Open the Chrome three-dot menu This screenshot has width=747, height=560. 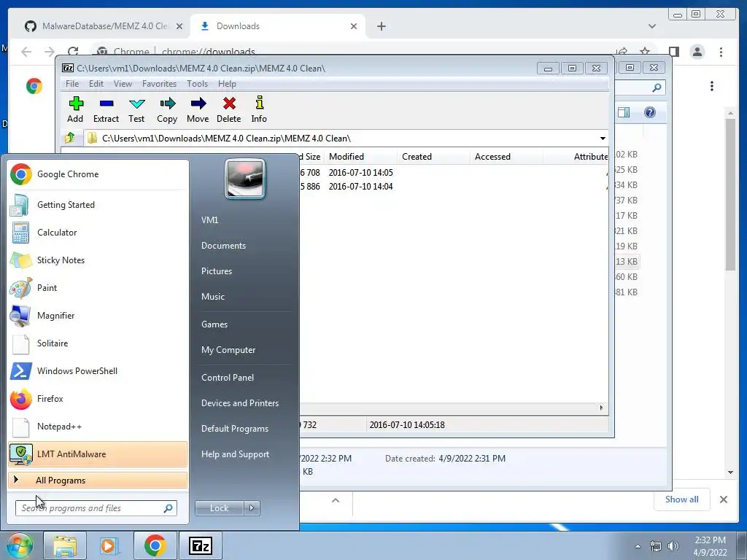(x=721, y=52)
